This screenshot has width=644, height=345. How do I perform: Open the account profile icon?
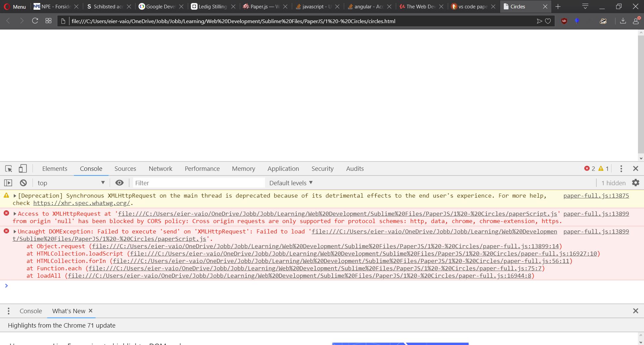tap(636, 21)
